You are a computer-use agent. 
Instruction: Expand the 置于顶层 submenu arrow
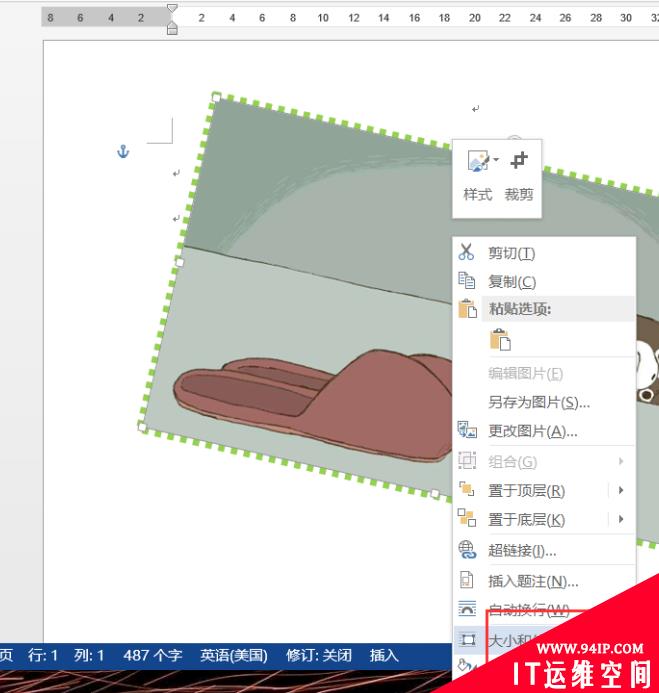click(621, 490)
